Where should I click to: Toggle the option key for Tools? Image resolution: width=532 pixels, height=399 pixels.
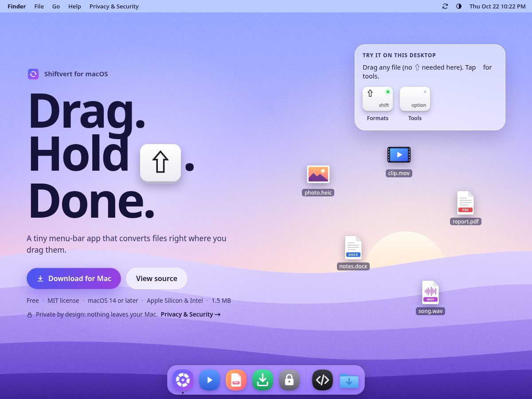click(x=415, y=99)
